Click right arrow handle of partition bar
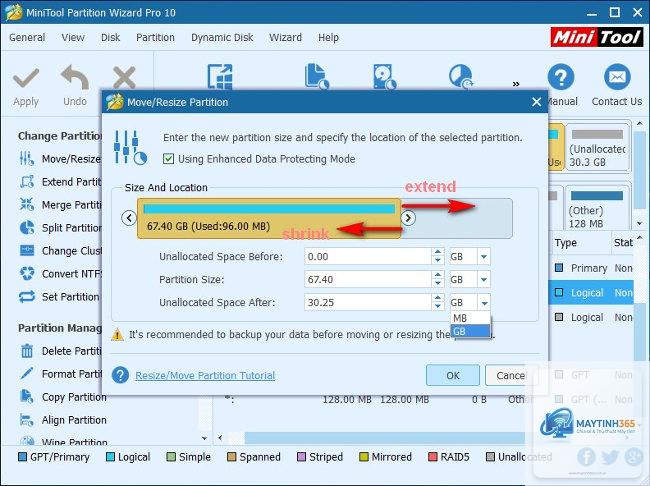 [408, 218]
